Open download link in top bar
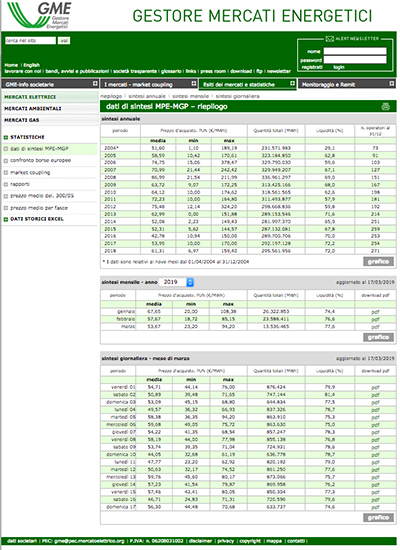 (241, 71)
